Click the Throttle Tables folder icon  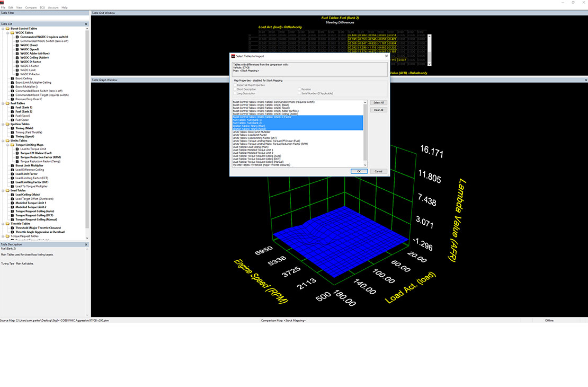(7, 223)
